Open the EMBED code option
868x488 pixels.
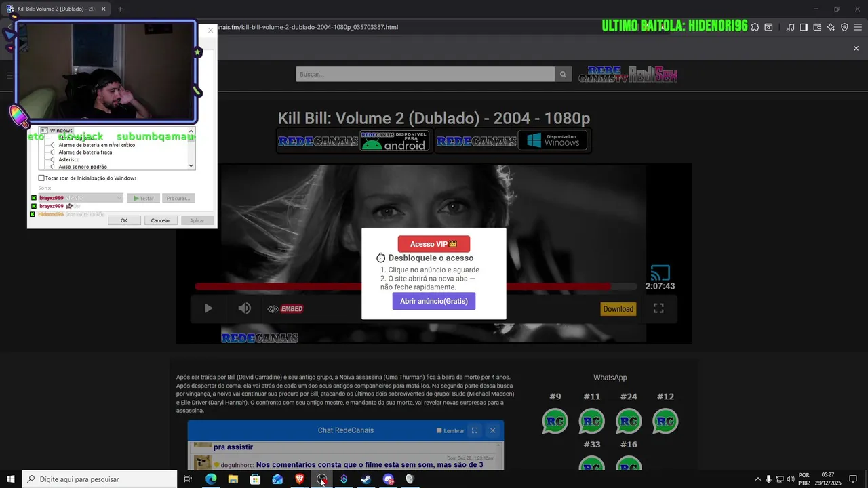coord(285,309)
